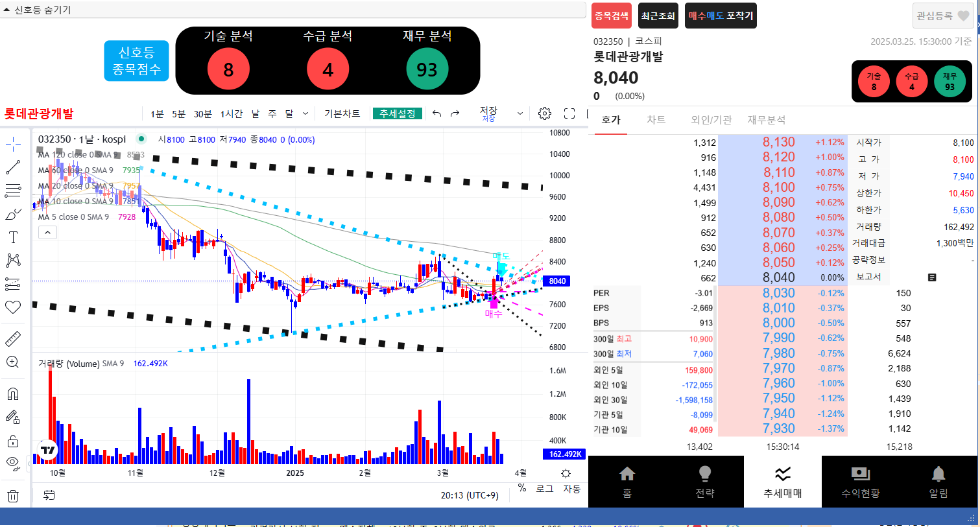This screenshot has height=527, width=980.
Task: Open the chart patterns tool
Action: 13,261
